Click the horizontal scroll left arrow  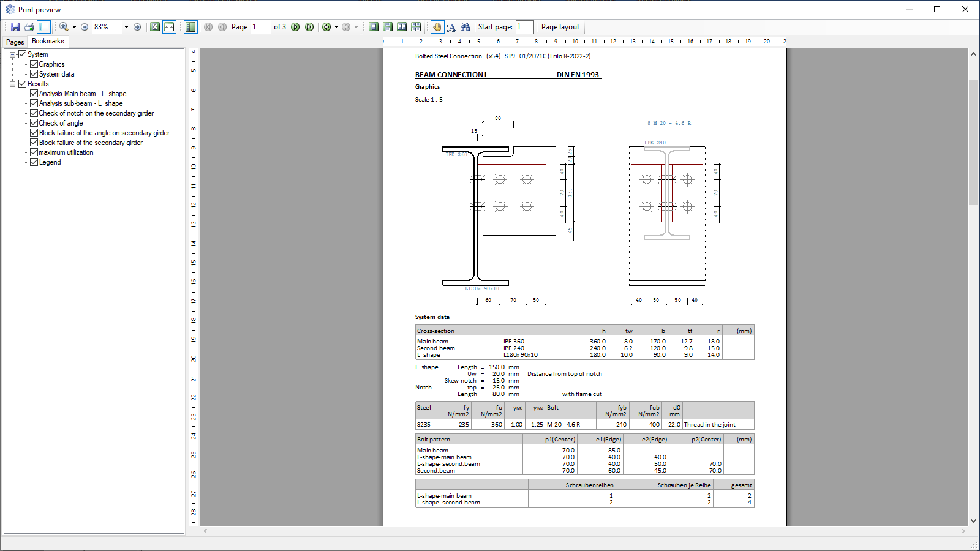coord(205,531)
